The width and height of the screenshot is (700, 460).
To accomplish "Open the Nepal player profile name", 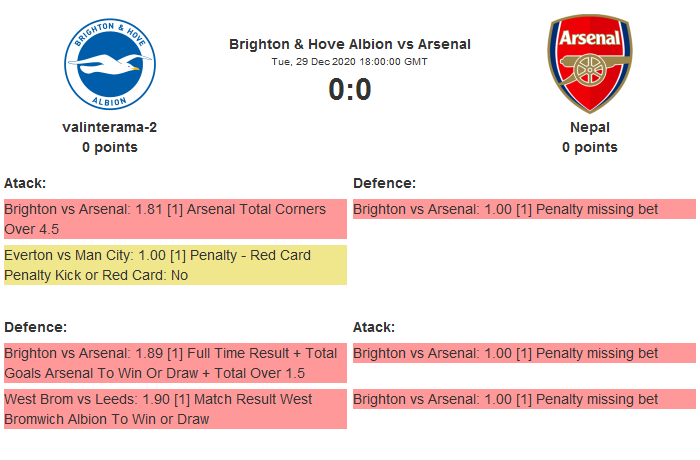I will [589, 127].
